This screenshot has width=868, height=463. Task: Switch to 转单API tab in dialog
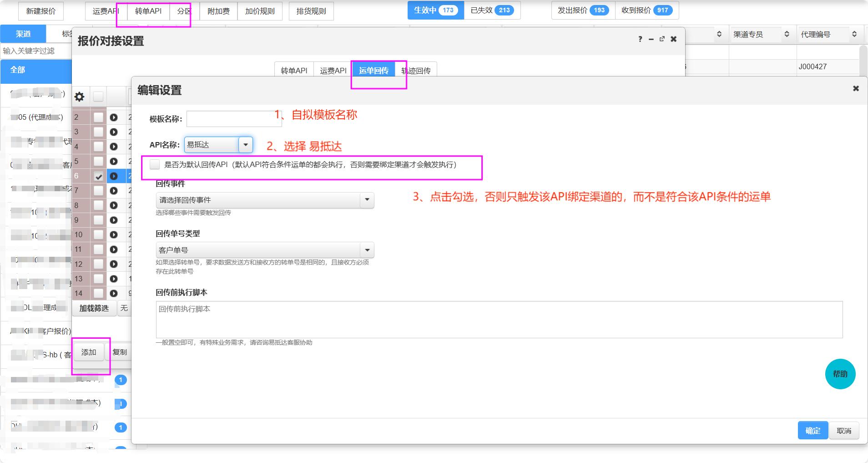click(x=294, y=70)
